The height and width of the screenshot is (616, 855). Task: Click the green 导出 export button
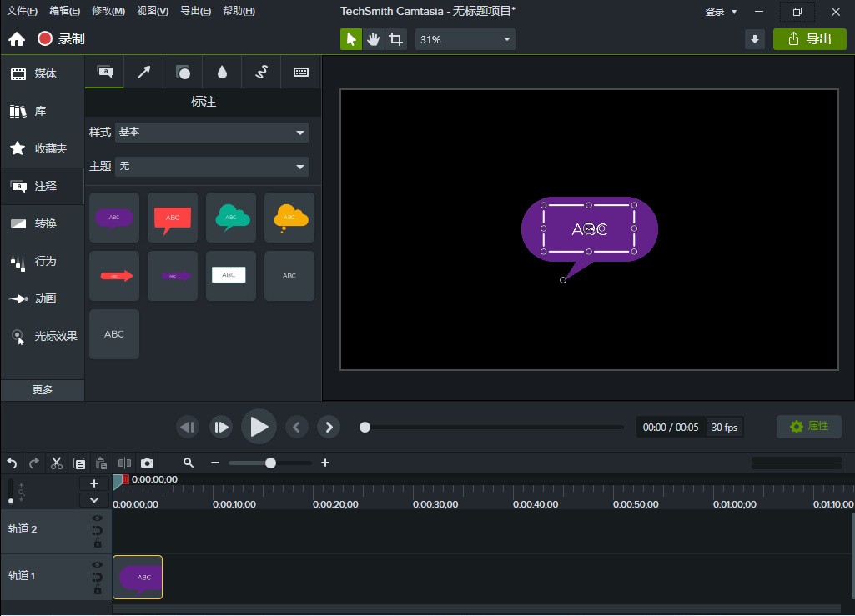(x=808, y=38)
